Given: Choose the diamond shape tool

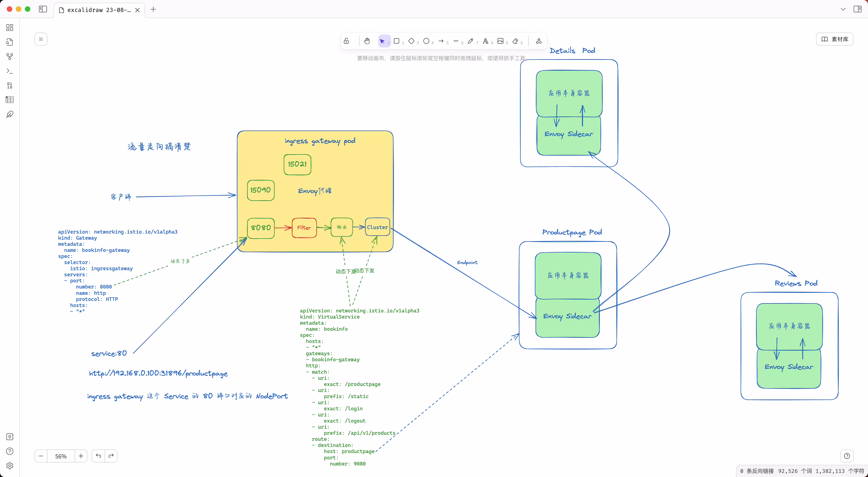Looking at the screenshot, I should click(x=411, y=41).
